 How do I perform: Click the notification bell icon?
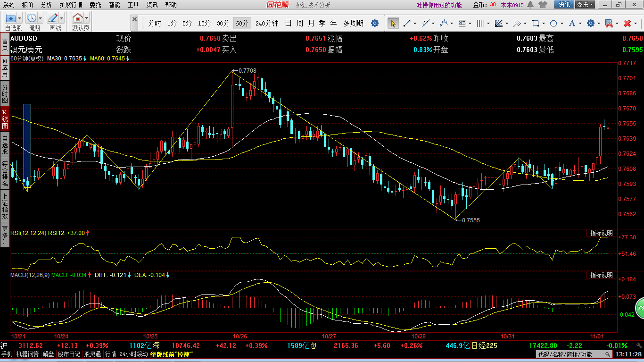pyautogui.click(x=530, y=5)
